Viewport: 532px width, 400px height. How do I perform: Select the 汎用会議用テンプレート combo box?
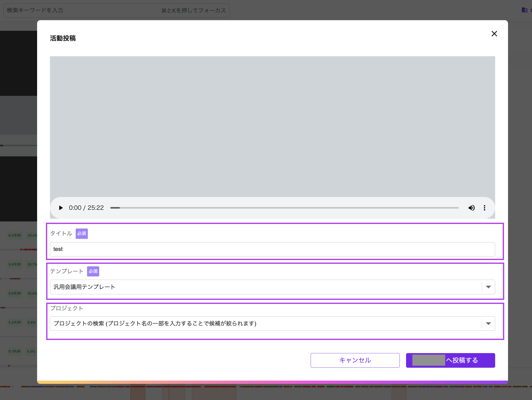pos(272,287)
